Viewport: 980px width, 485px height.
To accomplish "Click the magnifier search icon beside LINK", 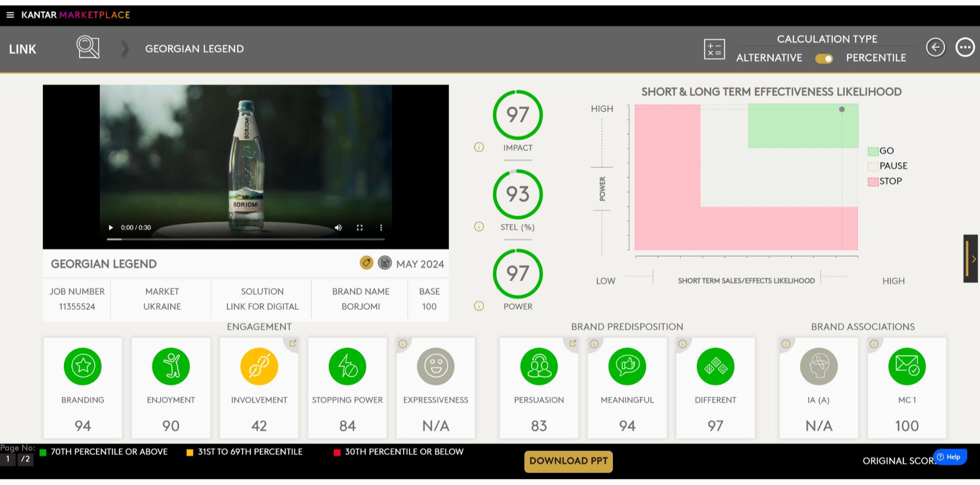I will (x=88, y=47).
